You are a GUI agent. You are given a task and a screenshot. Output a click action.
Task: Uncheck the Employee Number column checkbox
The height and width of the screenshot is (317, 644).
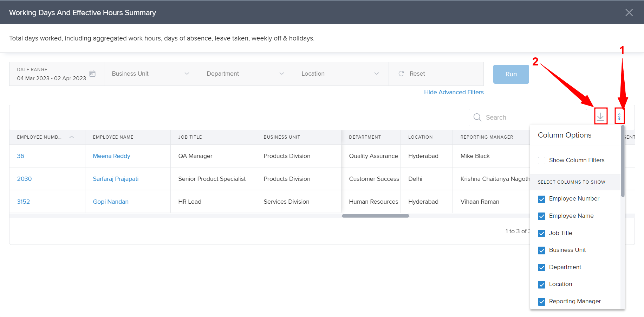(541, 199)
